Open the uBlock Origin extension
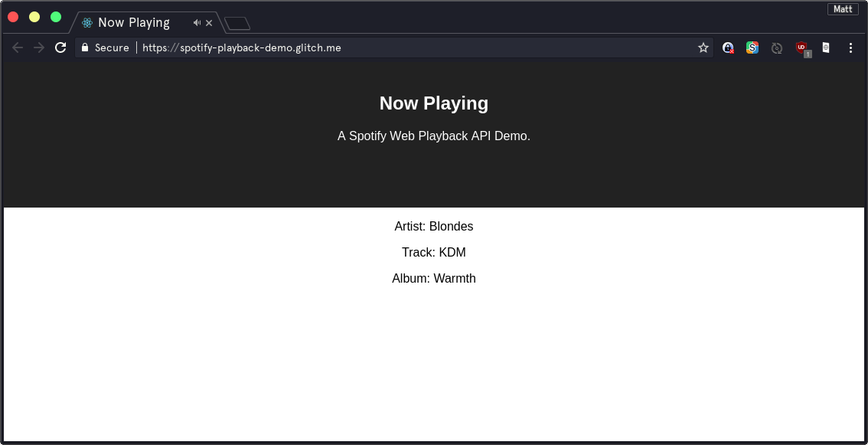868x445 pixels. pyautogui.click(x=801, y=47)
